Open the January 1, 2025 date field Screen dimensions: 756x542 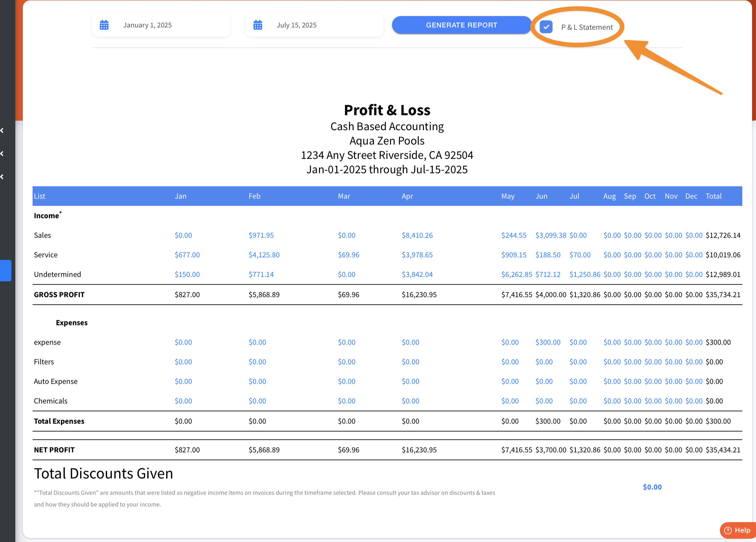[x=147, y=25]
